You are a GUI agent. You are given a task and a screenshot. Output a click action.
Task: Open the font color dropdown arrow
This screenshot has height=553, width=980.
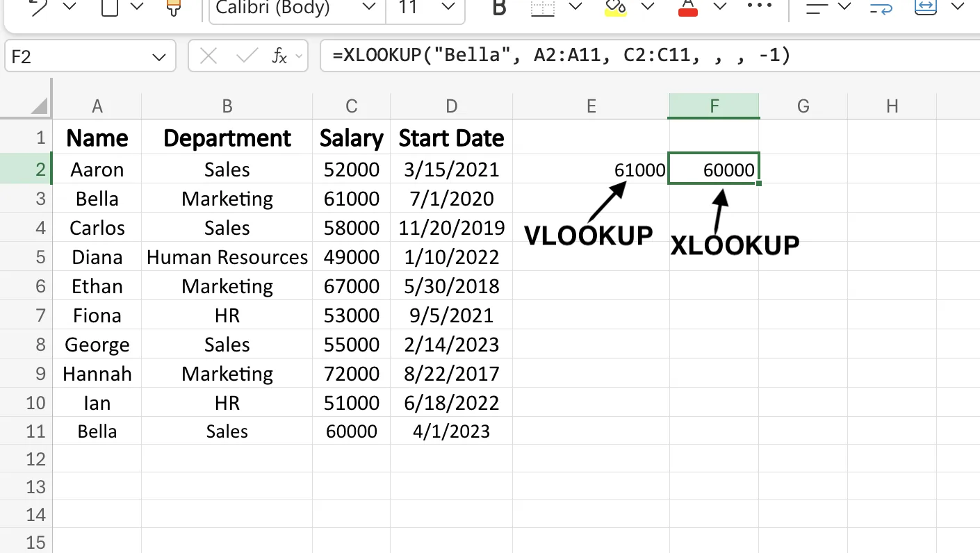720,7
